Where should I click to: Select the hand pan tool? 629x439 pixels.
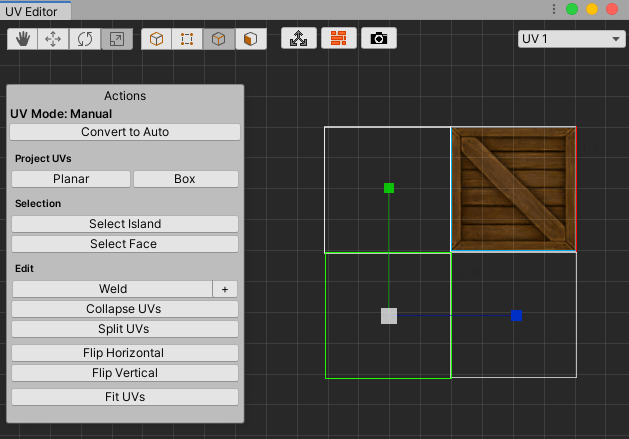click(23, 39)
